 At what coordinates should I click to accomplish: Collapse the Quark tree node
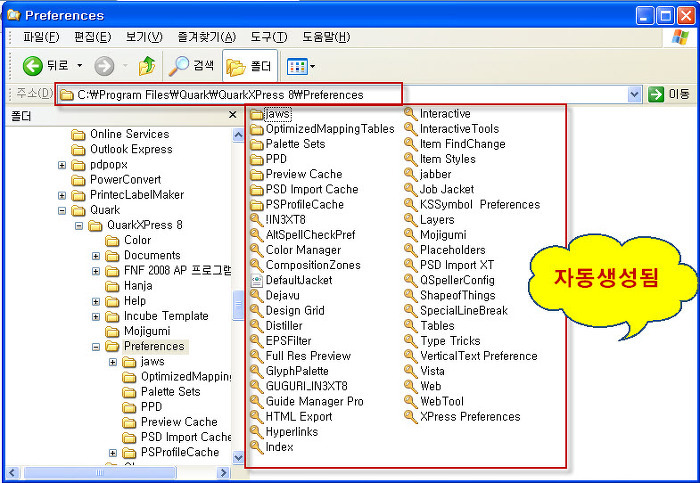coord(62,211)
